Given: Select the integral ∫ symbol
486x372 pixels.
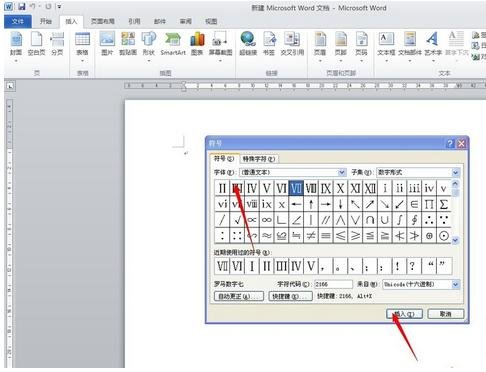Looking at the screenshot, I should [x=399, y=220].
